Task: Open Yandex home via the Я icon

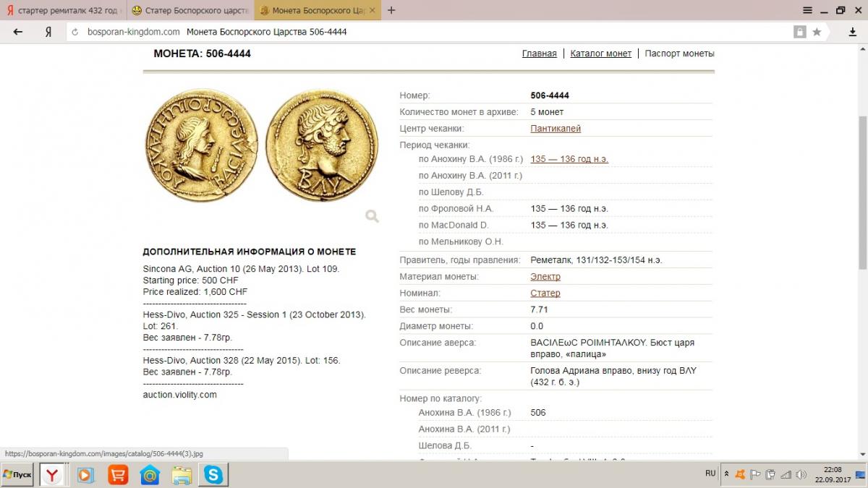Action: [48, 32]
